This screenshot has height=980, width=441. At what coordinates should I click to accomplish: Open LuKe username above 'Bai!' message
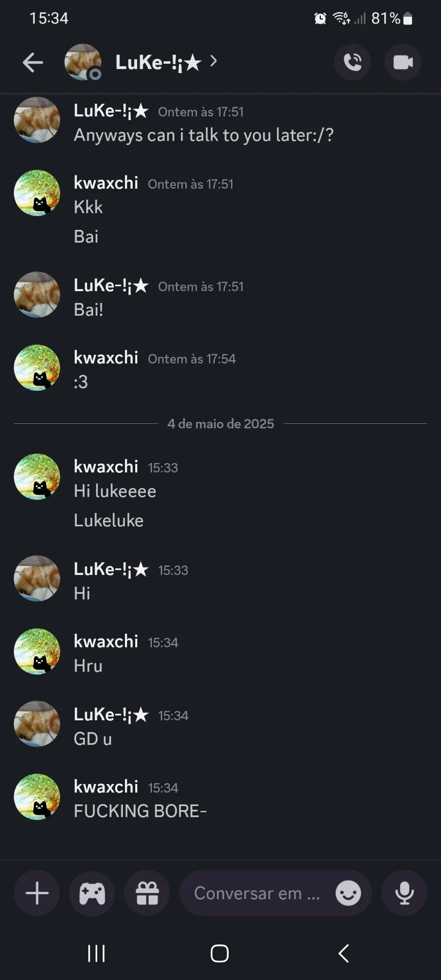coord(111,286)
